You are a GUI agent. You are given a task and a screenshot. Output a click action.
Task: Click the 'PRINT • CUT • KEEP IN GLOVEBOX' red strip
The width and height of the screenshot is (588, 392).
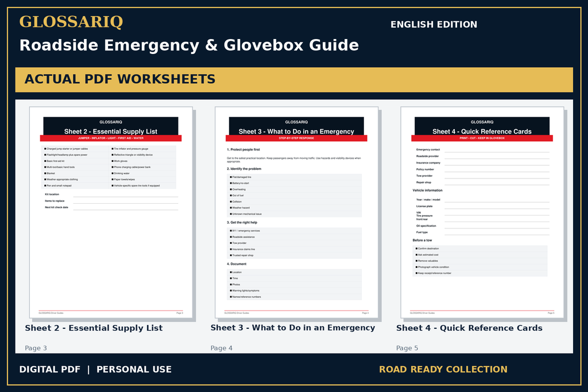click(482, 138)
